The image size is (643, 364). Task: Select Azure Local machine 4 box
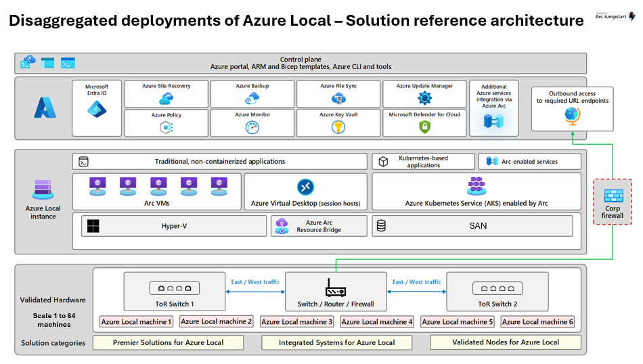pyautogui.click(x=377, y=322)
